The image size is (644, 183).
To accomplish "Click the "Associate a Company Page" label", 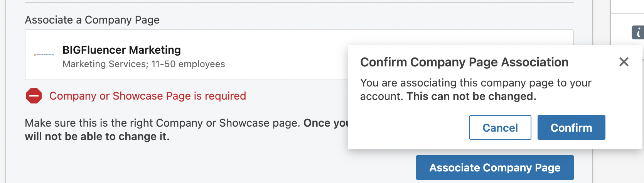I will click(92, 20).
